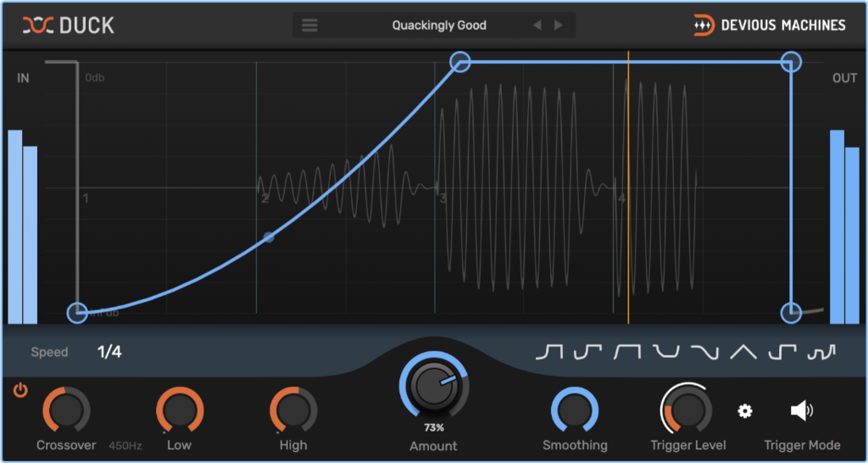868x463 pixels.
Task: Select the top-right envelope node
Action: (791, 62)
